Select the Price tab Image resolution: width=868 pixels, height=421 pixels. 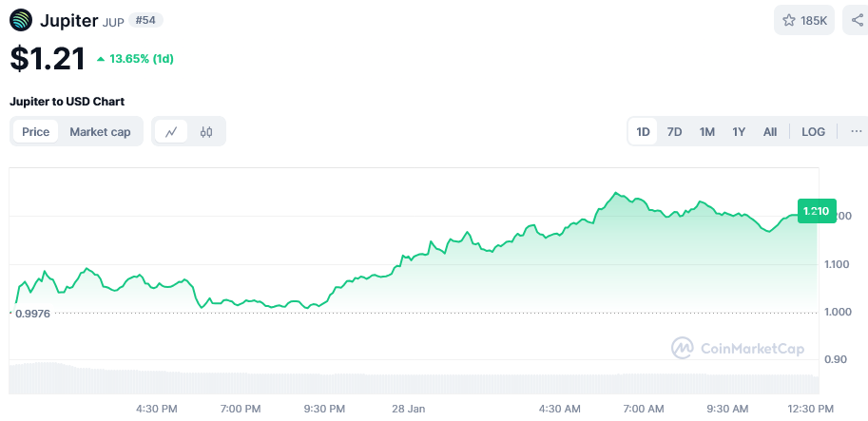[x=35, y=132]
